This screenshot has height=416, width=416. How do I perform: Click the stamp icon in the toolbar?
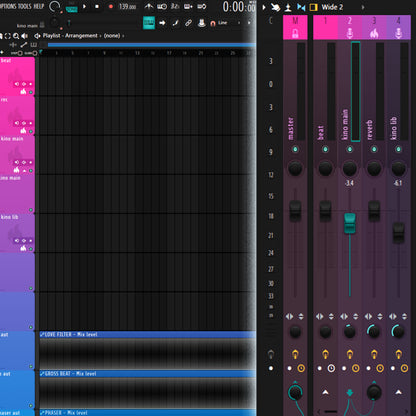[x=201, y=23]
